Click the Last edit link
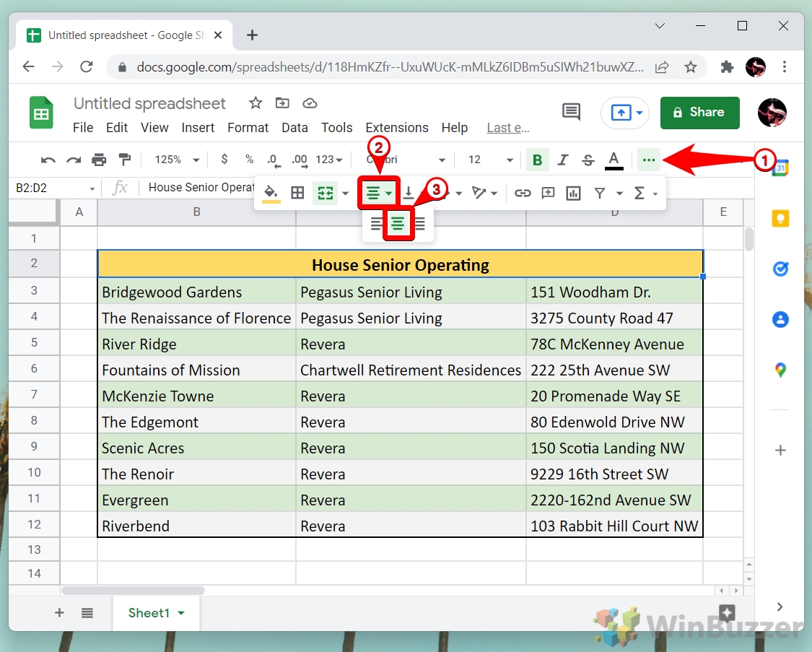 [x=507, y=127]
